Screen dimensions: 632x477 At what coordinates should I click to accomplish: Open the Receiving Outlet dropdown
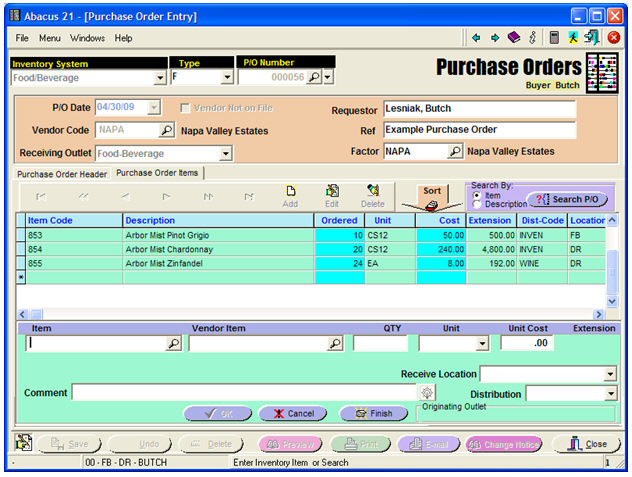[x=225, y=153]
